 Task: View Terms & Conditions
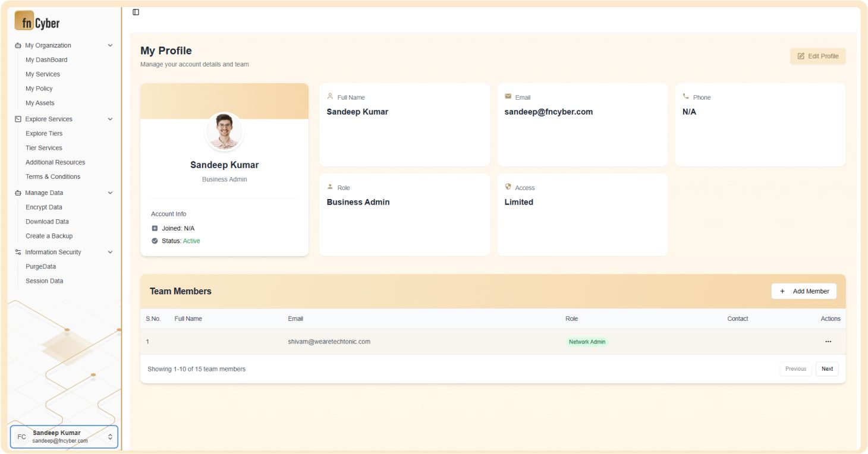pyautogui.click(x=53, y=176)
